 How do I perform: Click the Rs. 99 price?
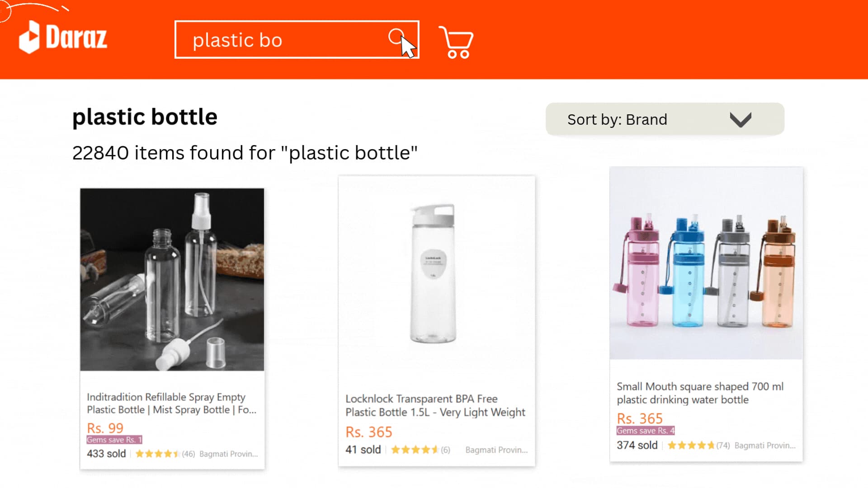pyautogui.click(x=105, y=427)
